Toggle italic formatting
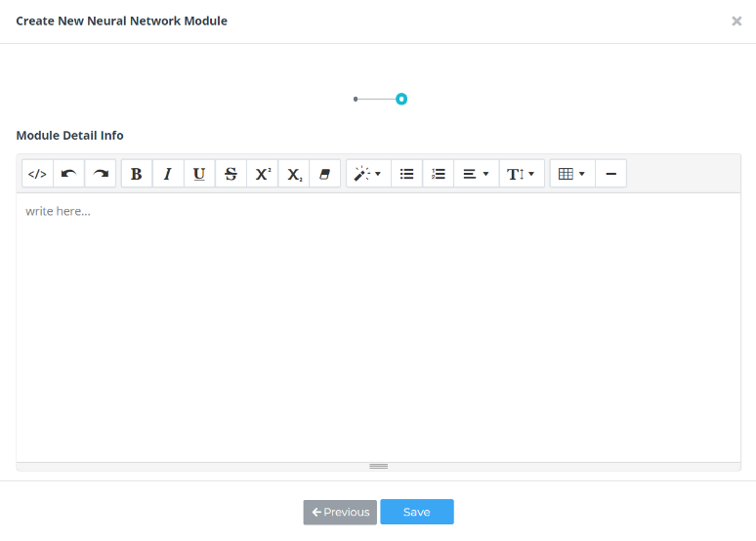The width and height of the screenshot is (756, 541). coord(168,174)
